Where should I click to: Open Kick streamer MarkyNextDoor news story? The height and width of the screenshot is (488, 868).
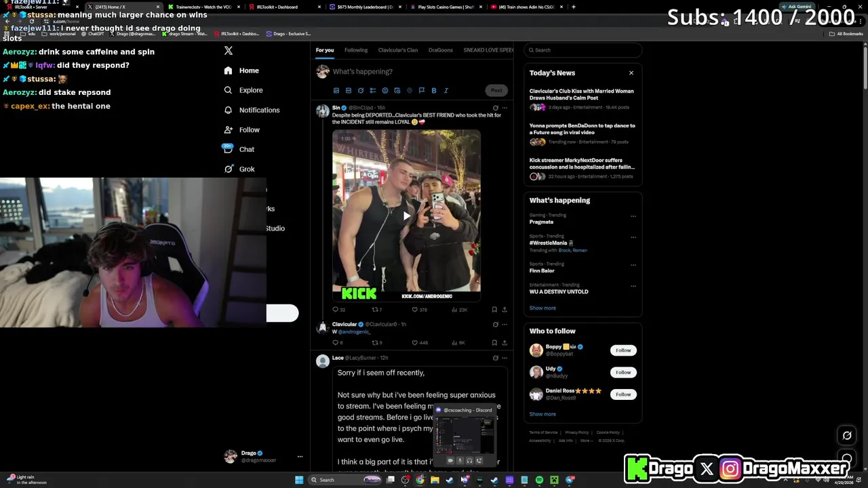(x=582, y=163)
